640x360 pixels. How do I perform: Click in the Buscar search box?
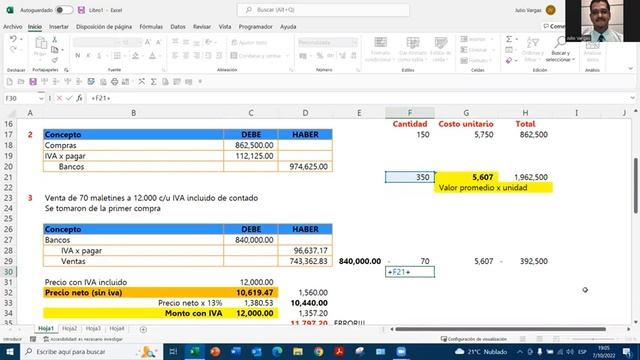(x=323, y=10)
